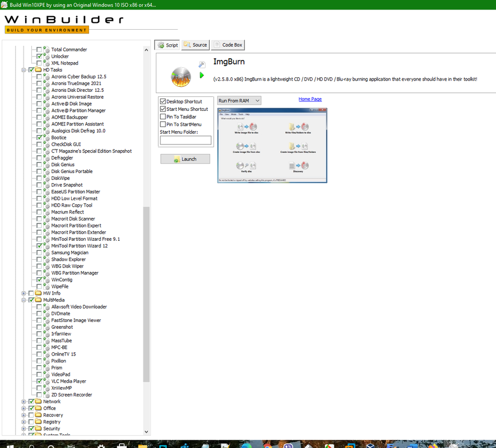Click the script icon beside Bootice
The image size is (496, 448).
click(47, 138)
